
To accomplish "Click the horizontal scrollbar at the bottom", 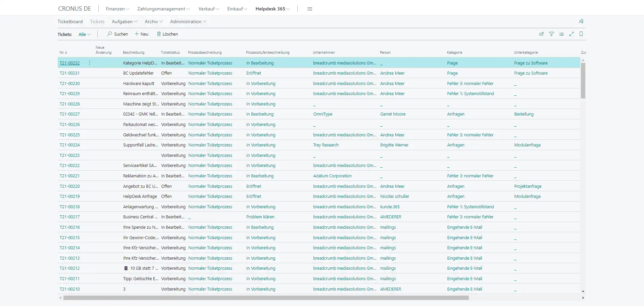I will pyautogui.click(x=266, y=298).
